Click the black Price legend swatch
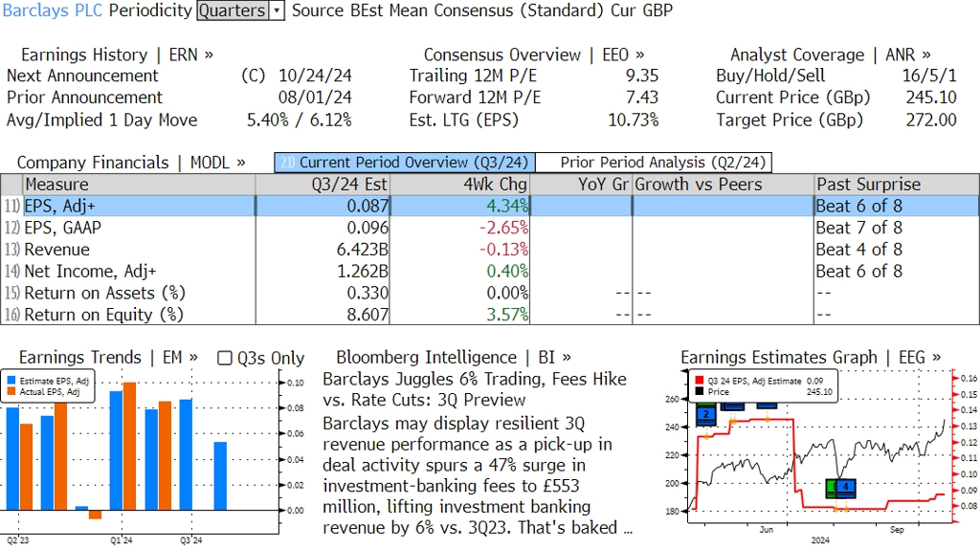 700,392
